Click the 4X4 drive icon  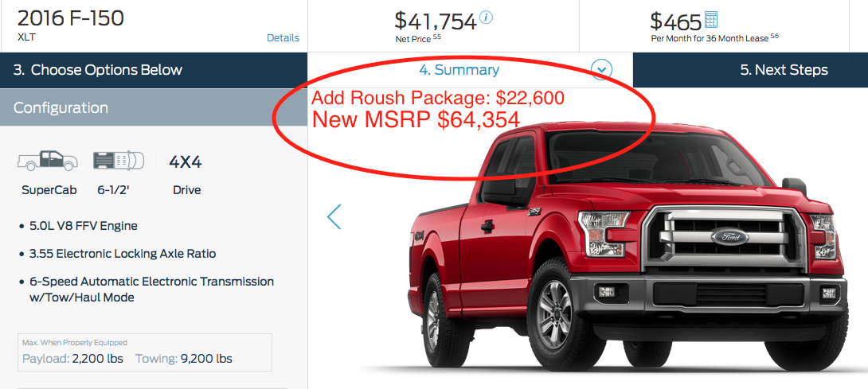[x=186, y=162]
